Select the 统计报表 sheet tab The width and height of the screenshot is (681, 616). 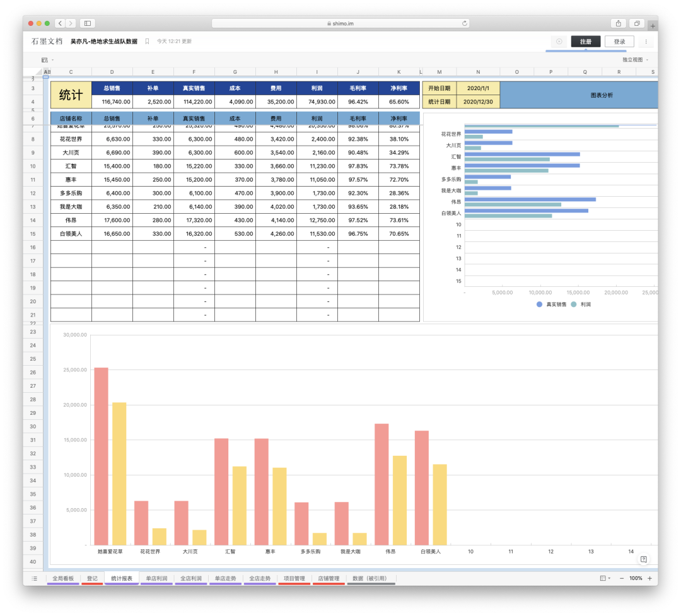point(122,578)
